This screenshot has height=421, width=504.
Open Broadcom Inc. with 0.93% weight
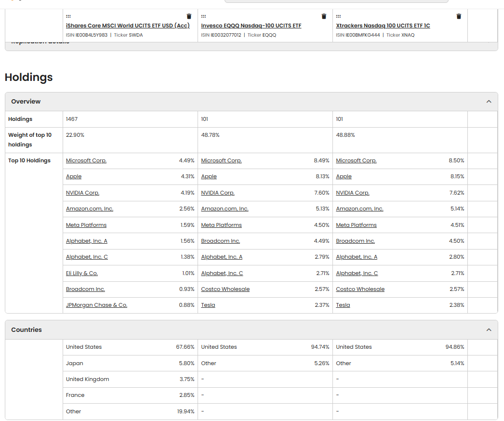click(x=85, y=289)
